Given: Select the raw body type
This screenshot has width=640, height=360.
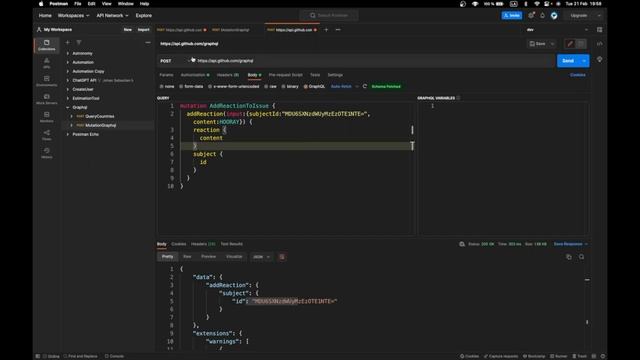Looking at the screenshot, I should click(270, 87).
